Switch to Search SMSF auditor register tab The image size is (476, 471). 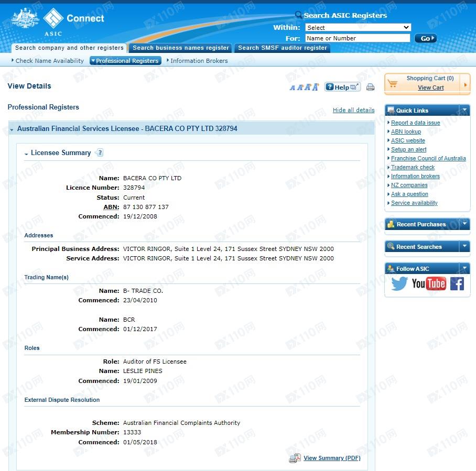click(x=282, y=48)
